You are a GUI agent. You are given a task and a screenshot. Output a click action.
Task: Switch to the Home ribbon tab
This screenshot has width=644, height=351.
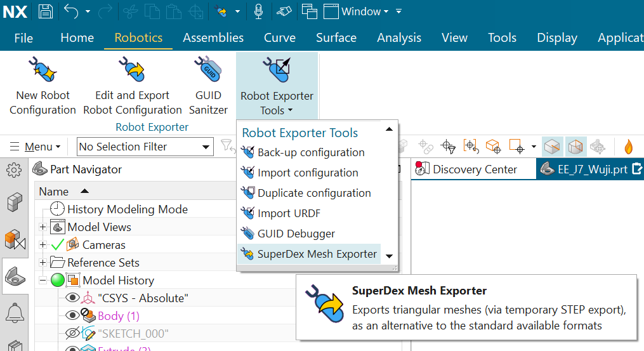click(77, 38)
